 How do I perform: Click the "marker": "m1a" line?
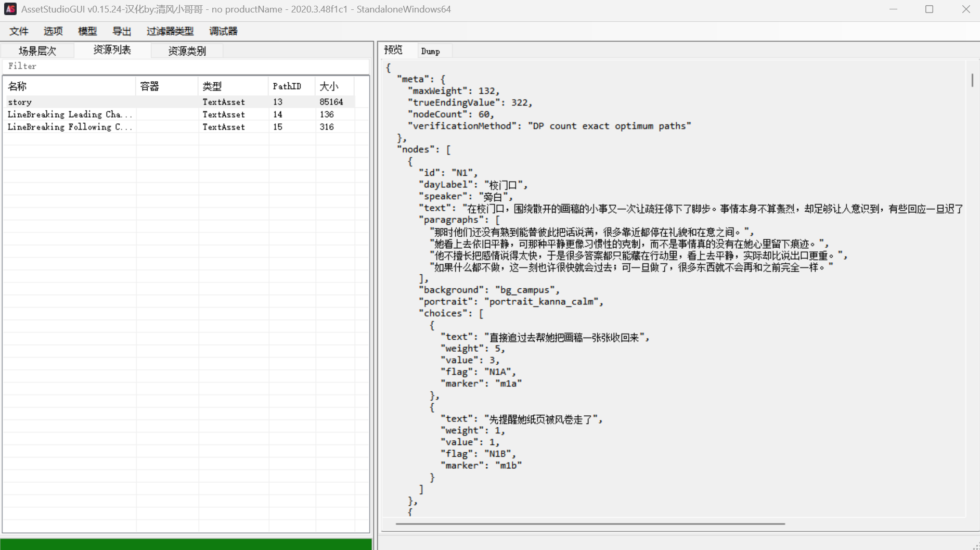[481, 383]
